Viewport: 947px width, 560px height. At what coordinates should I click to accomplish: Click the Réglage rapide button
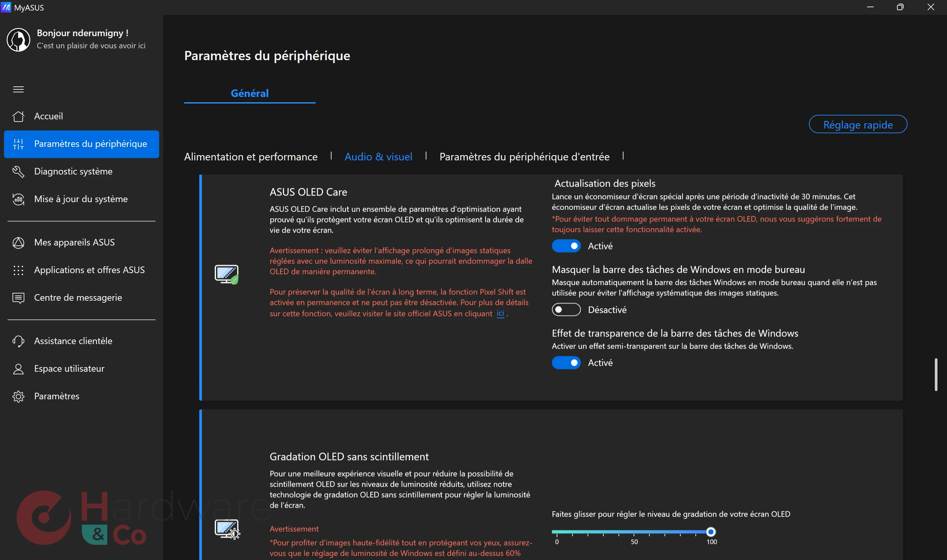click(x=858, y=125)
